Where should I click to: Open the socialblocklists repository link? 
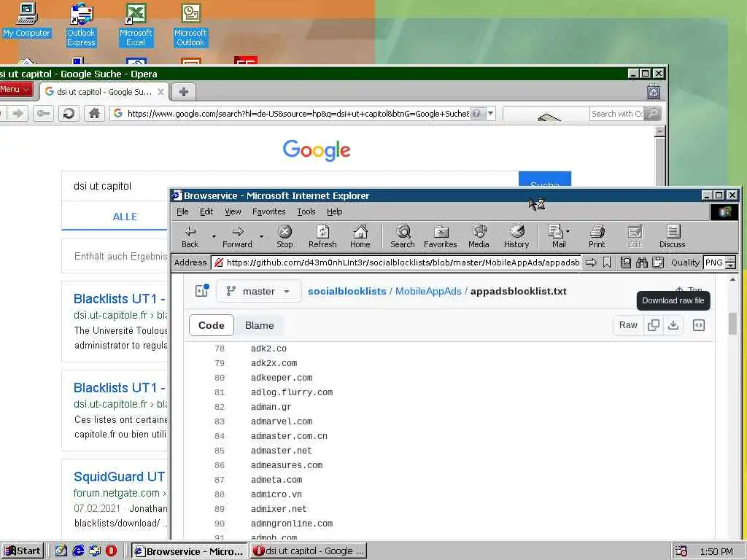(x=347, y=291)
